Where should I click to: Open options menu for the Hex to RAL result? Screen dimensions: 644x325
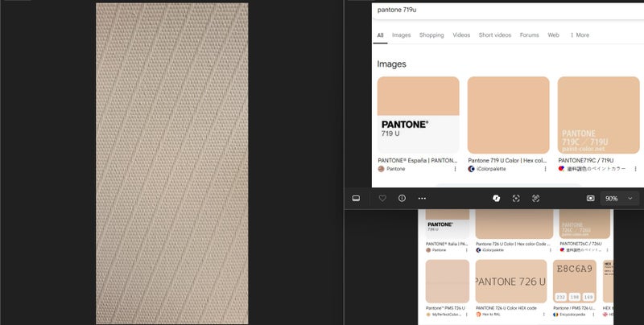[x=544, y=315]
